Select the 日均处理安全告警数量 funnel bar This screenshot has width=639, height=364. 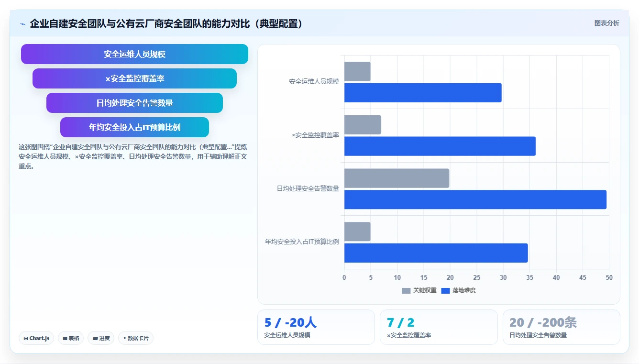click(134, 103)
